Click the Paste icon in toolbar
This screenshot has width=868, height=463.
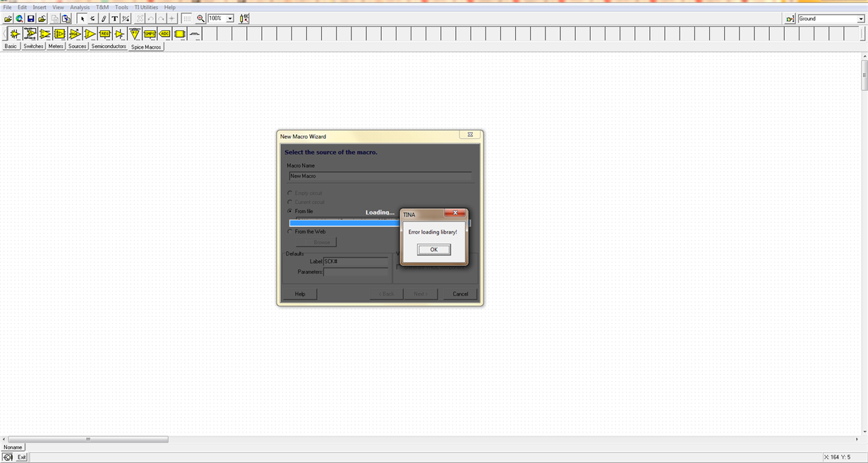click(x=66, y=19)
